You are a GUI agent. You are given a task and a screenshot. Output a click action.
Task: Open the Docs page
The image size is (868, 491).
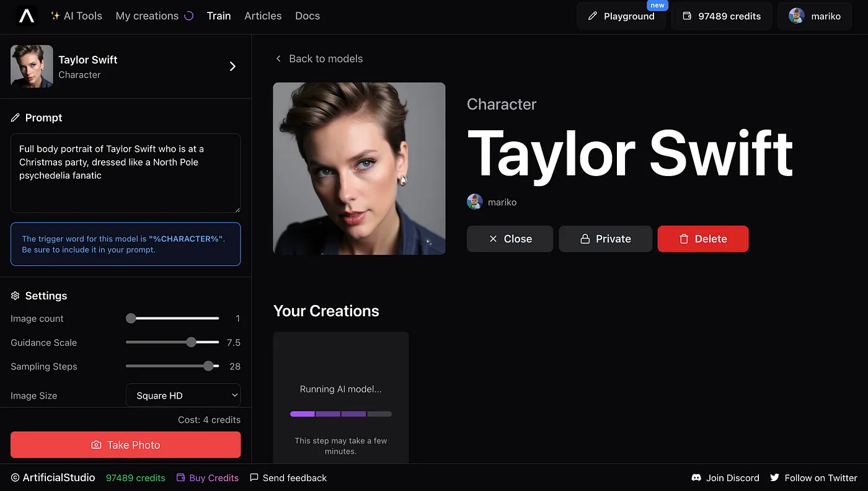pyautogui.click(x=308, y=16)
